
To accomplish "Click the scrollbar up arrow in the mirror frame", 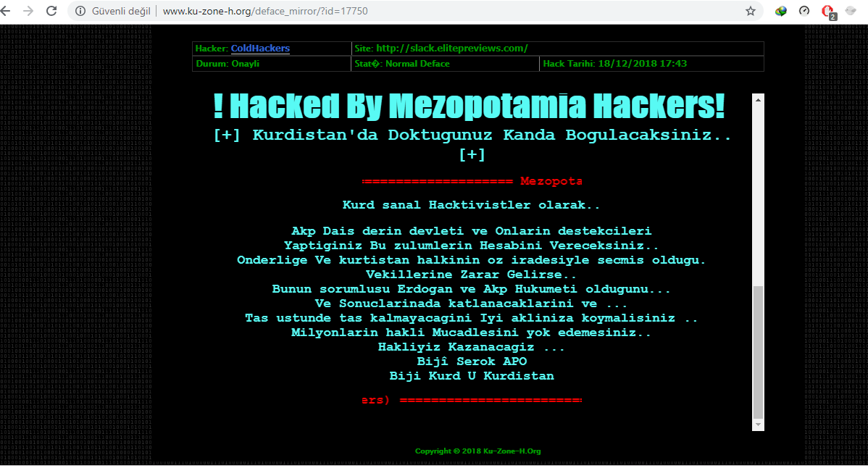I will point(759,99).
